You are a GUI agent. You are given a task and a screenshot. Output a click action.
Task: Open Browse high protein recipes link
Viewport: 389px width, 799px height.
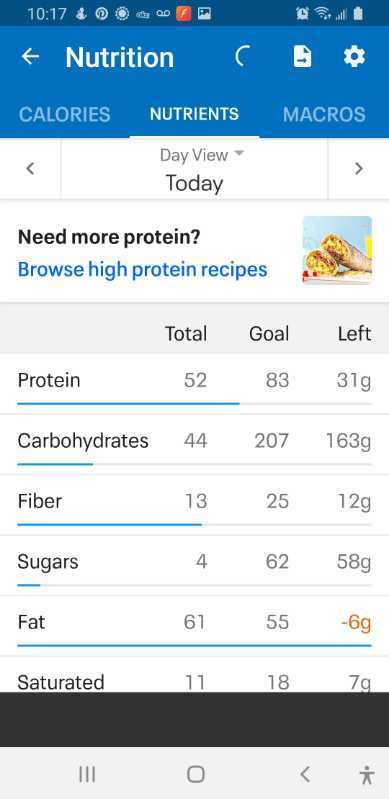coord(142,269)
